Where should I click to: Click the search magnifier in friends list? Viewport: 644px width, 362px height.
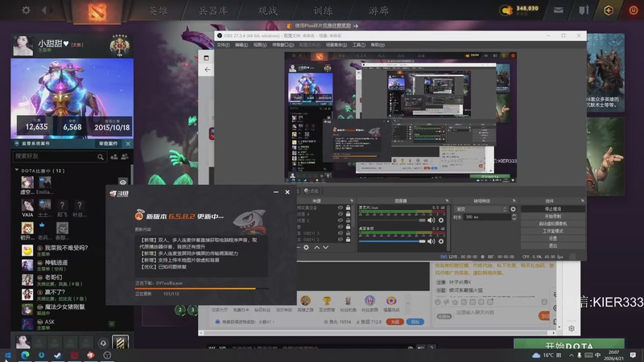click(x=101, y=157)
